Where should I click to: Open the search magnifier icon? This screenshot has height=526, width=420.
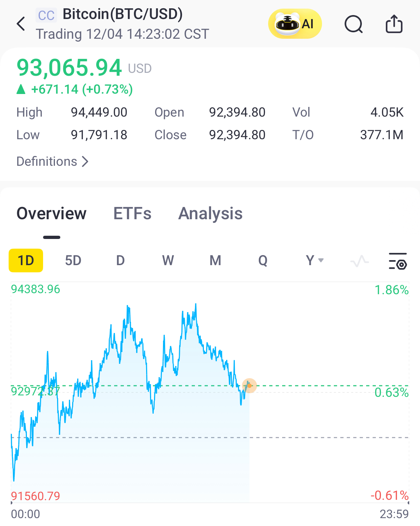click(354, 24)
